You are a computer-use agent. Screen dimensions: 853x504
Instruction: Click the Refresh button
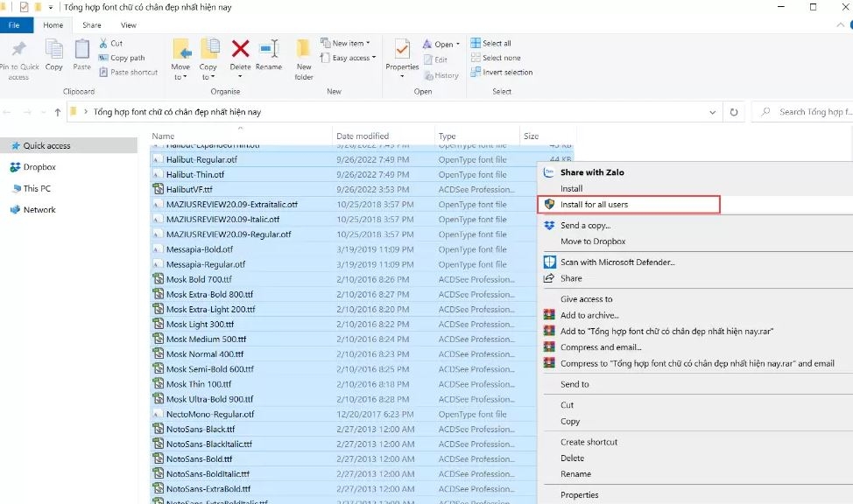pos(734,112)
